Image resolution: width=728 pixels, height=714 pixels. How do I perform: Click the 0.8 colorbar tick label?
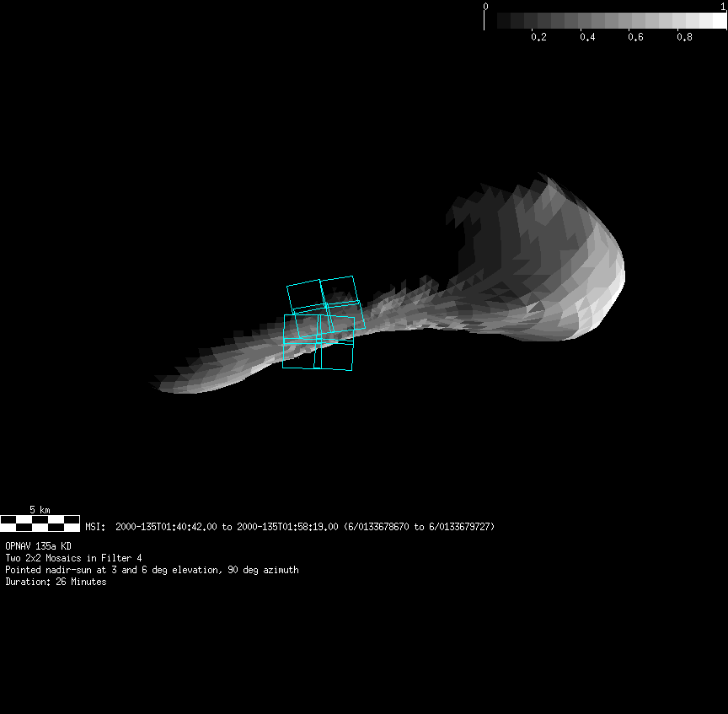point(683,37)
